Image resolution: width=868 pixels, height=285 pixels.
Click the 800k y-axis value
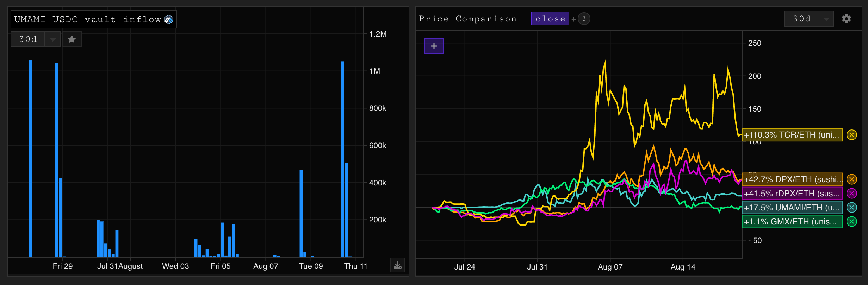click(378, 108)
